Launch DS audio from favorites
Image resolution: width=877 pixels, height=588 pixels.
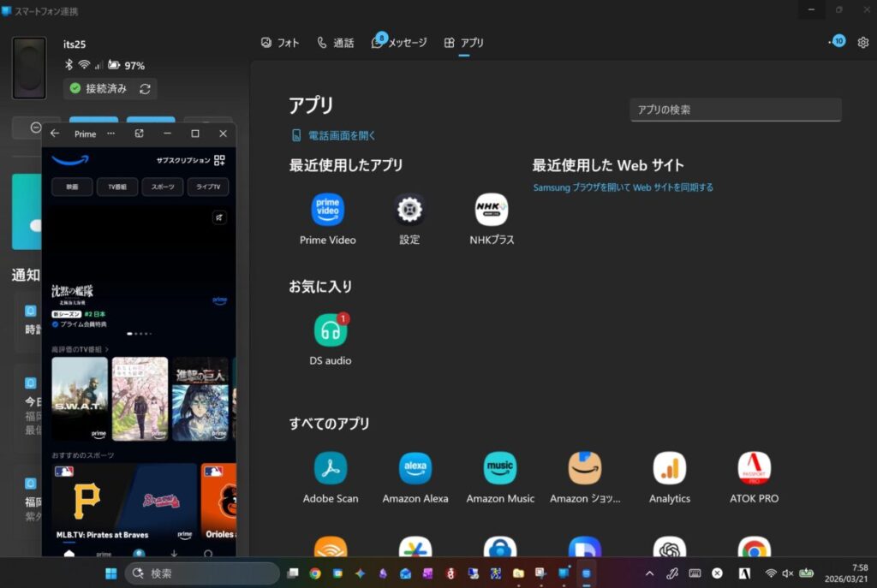tap(331, 330)
